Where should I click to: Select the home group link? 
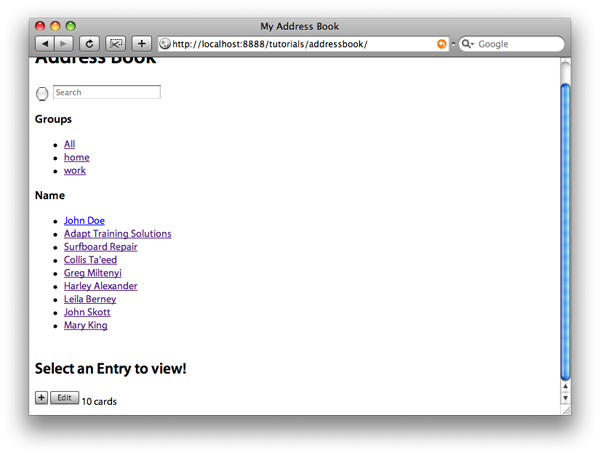tap(77, 157)
